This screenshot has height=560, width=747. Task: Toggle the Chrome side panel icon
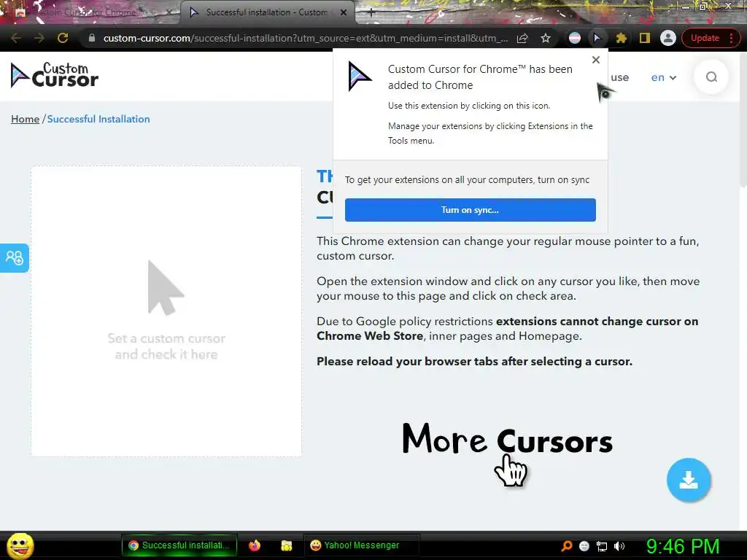tap(645, 38)
